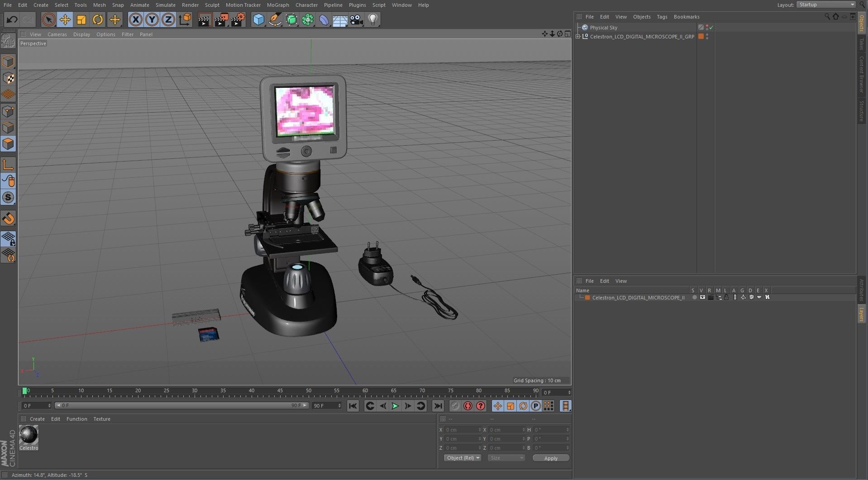Open the viewport Cameras menu
This screenshot has height=480, width=868.
pyautogui.click(x=57, y=34)
